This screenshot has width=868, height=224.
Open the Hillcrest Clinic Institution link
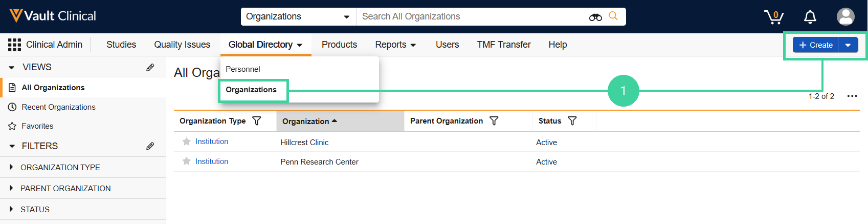point(212,141)
